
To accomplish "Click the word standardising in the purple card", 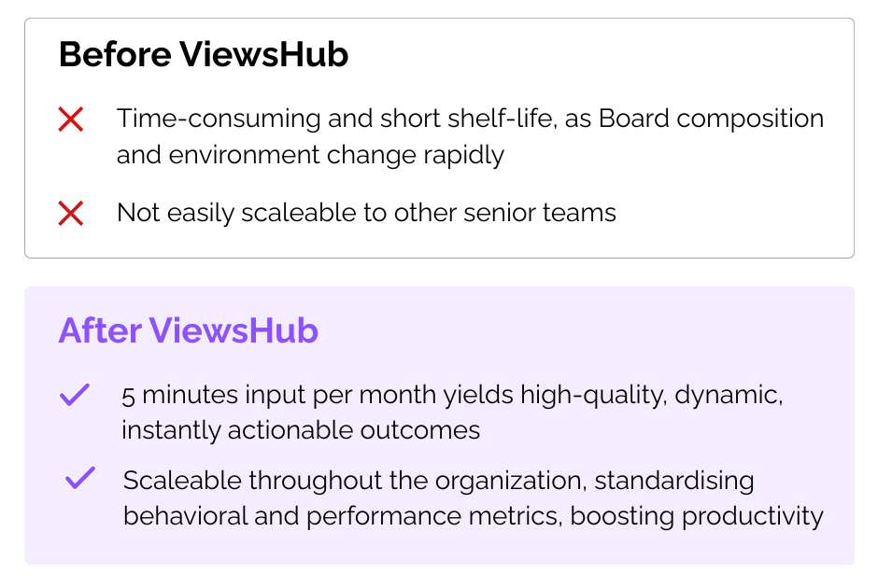I will (x=674, y=481).
